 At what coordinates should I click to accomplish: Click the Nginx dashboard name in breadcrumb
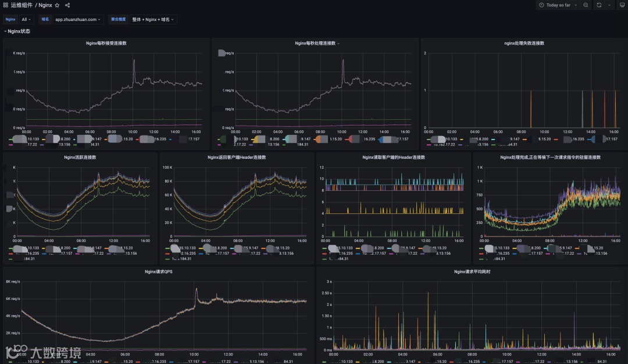45,5
